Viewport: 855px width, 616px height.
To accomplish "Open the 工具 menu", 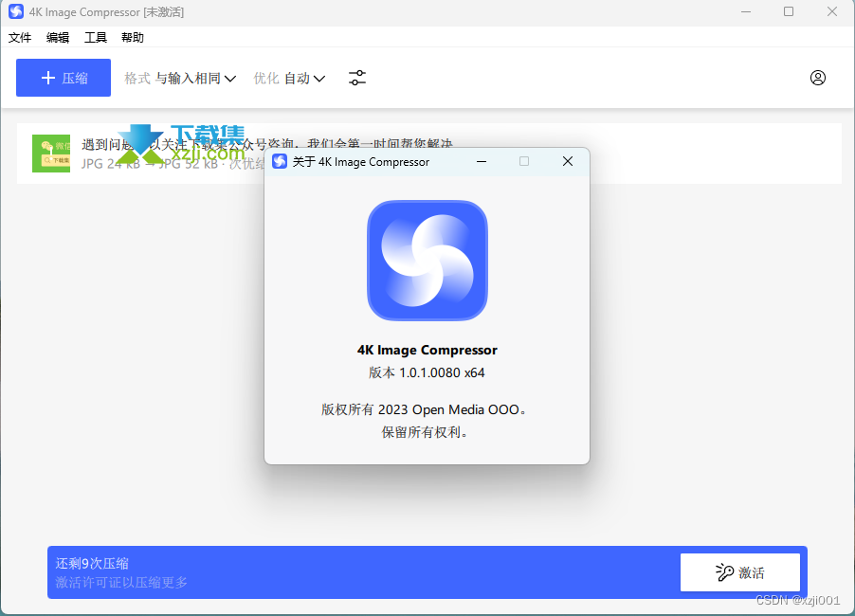I will pyautogui.click(x=96, y=38).
